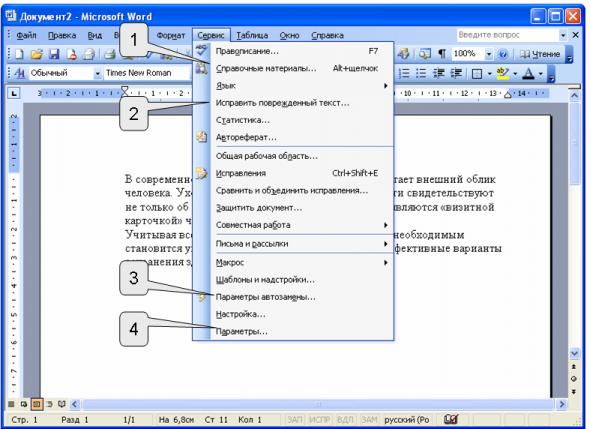Viewport: 590px width, 429px height.
Task: Open the Вид menu
Action: 95,35
